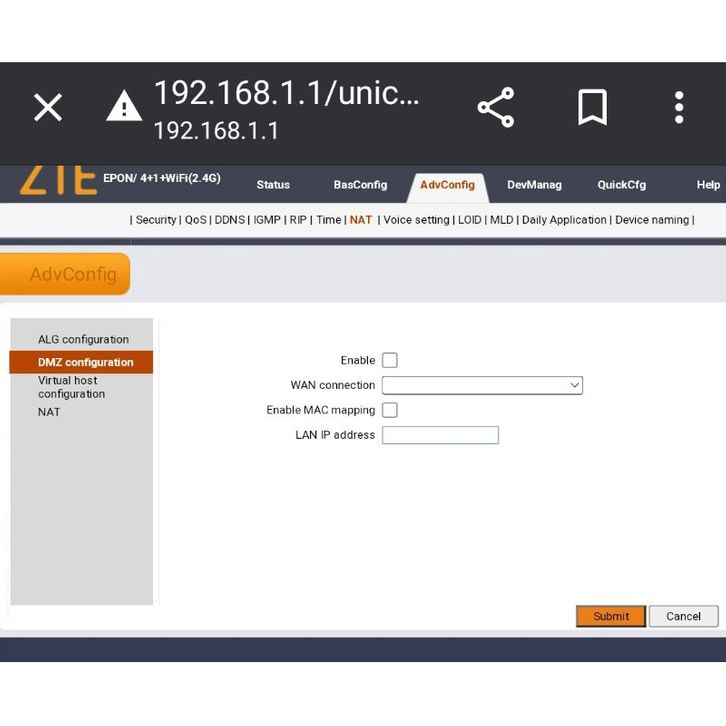Open the QuickCfg tab
This screenshot has width=726, height=726.
point(621,185)
